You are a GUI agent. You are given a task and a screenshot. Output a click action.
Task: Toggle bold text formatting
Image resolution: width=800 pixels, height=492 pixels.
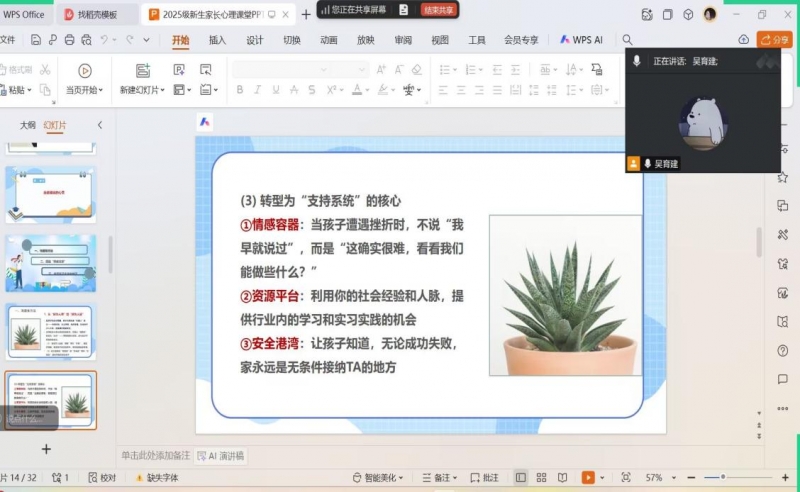coord(240,90)
